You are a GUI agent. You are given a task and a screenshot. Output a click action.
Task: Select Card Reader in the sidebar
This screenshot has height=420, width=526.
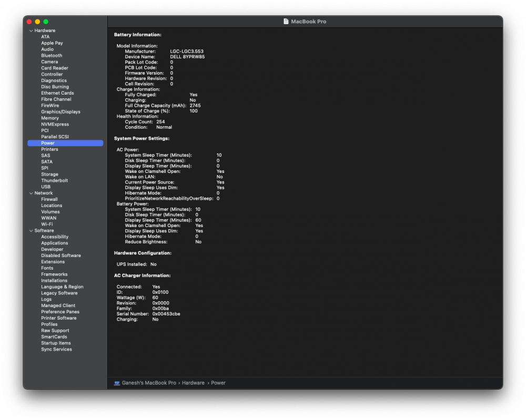coord(55,68)
